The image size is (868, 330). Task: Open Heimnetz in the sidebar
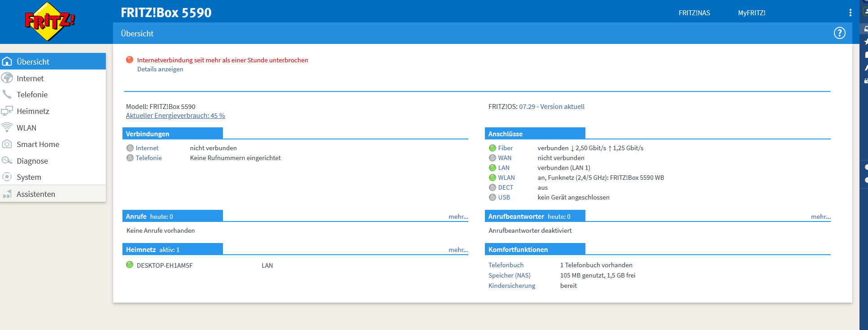click(53, 111)
